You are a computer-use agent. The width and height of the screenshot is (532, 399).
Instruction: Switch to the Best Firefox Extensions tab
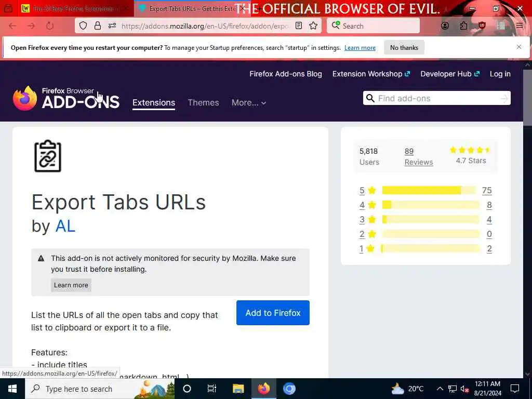click(x=74, y=8)
